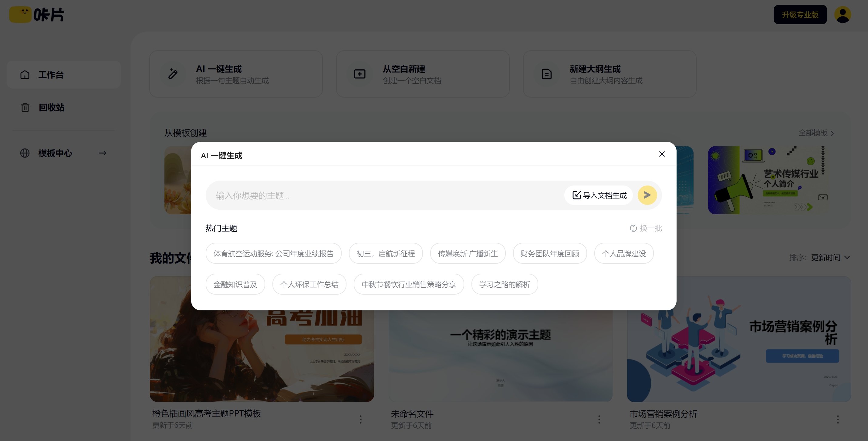Select the 个人品牌建设 topic tag
This screenshot has width=868, height=441.
624,253
